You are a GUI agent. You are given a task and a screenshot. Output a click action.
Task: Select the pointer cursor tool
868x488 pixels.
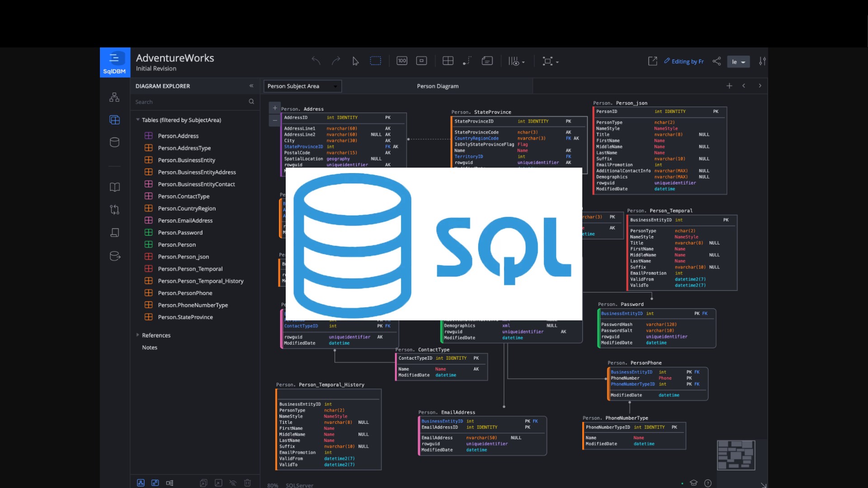(x=356, y=61)
